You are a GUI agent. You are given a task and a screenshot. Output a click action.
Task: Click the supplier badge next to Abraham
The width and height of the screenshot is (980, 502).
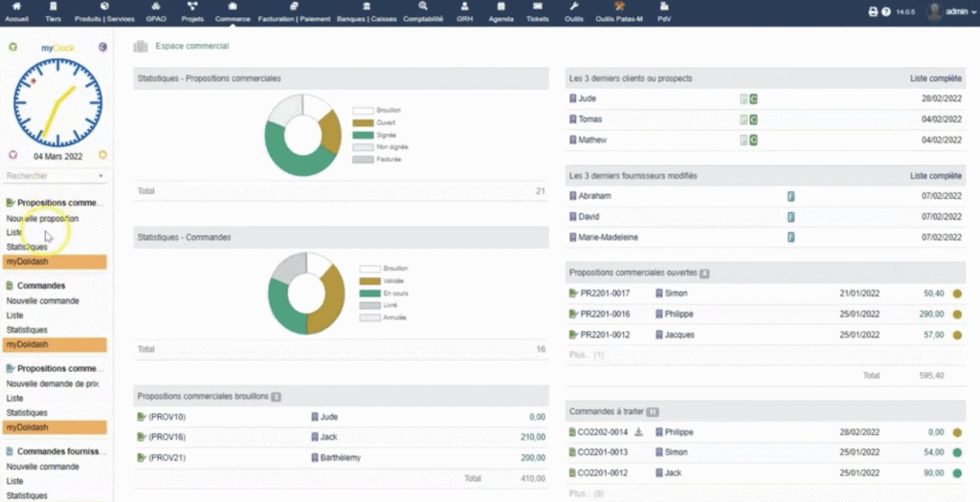(x=791, y=196)
